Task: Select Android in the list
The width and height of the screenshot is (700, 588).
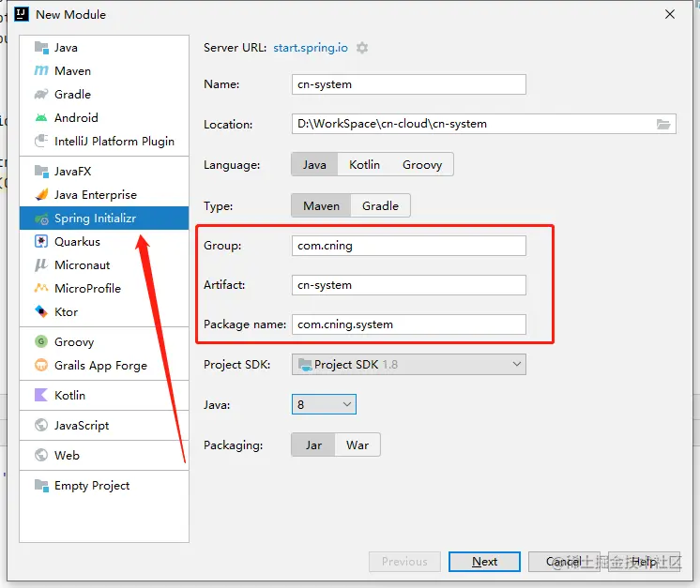Action: coord(104,118)
